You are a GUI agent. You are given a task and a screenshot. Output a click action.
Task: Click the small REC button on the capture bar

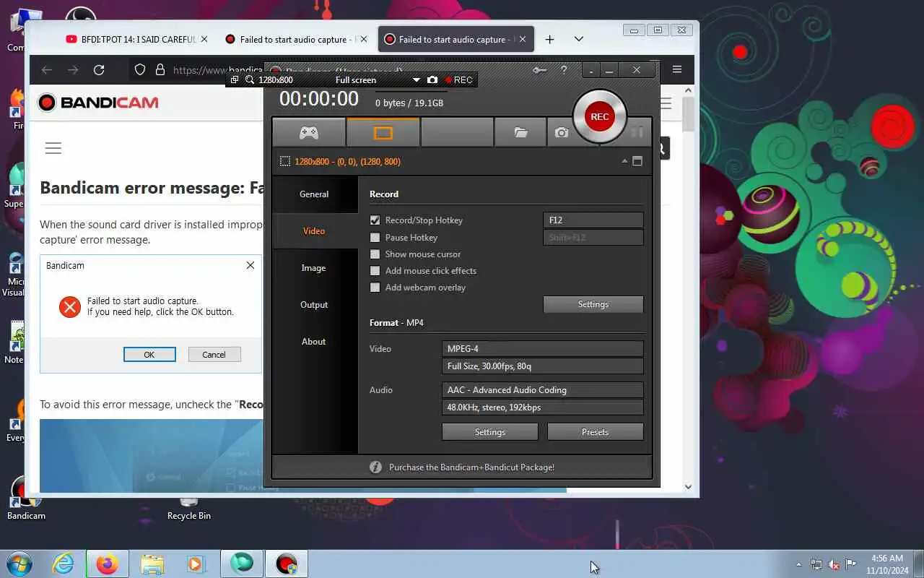pyautogui.click(x=458, y=79)
